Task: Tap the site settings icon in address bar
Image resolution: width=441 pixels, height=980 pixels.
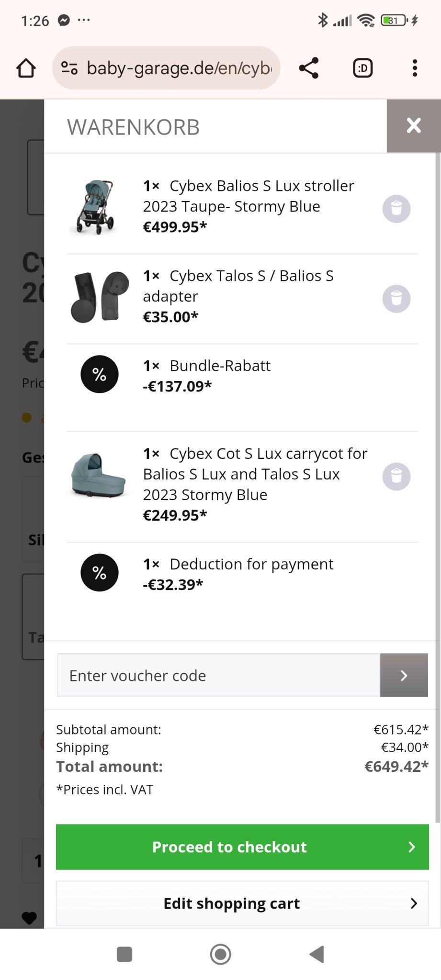Action: (x=69, y=68)
